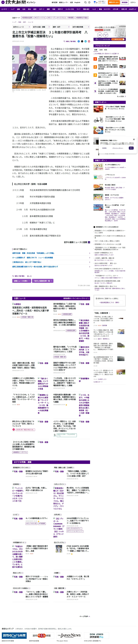Share article on X
The image size is (138, 644).
click(82, 41)
